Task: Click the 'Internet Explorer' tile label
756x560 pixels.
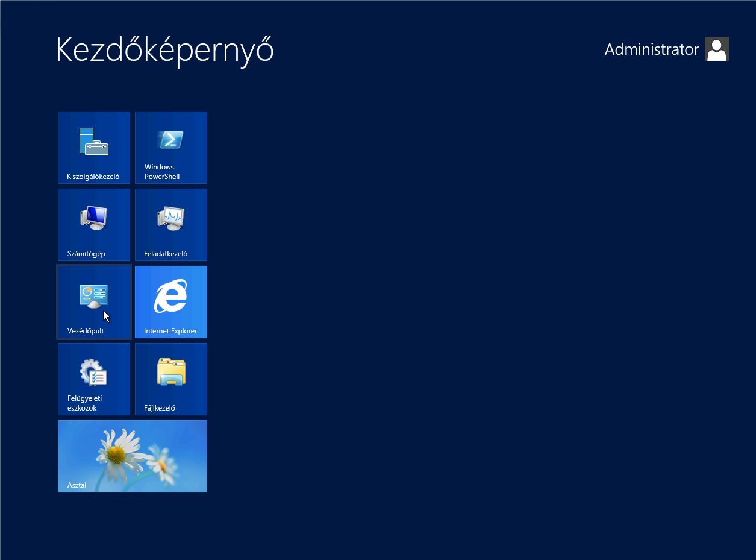Action: pos(170,331)
